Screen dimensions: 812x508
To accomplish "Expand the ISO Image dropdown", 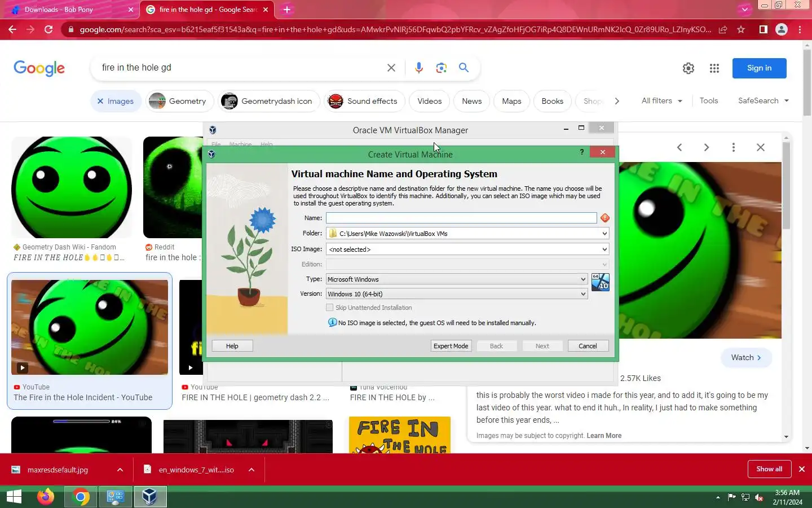I will coord(604,249).
